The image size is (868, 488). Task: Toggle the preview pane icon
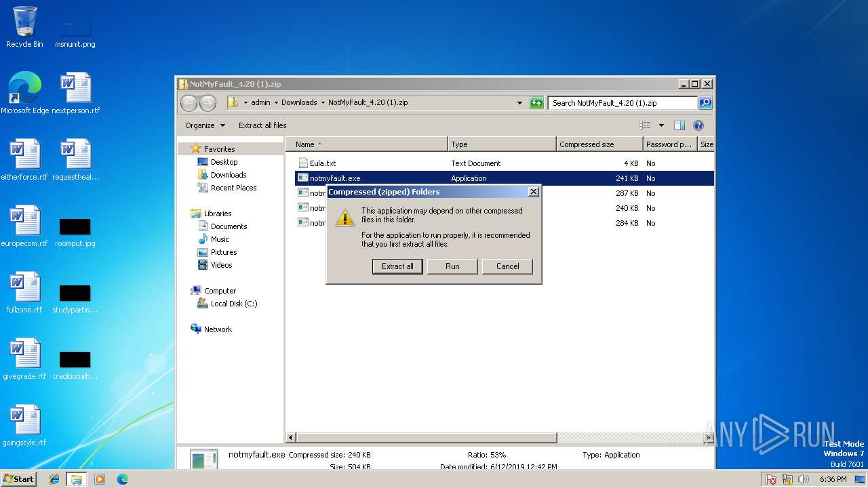click(x=679, y=125)
